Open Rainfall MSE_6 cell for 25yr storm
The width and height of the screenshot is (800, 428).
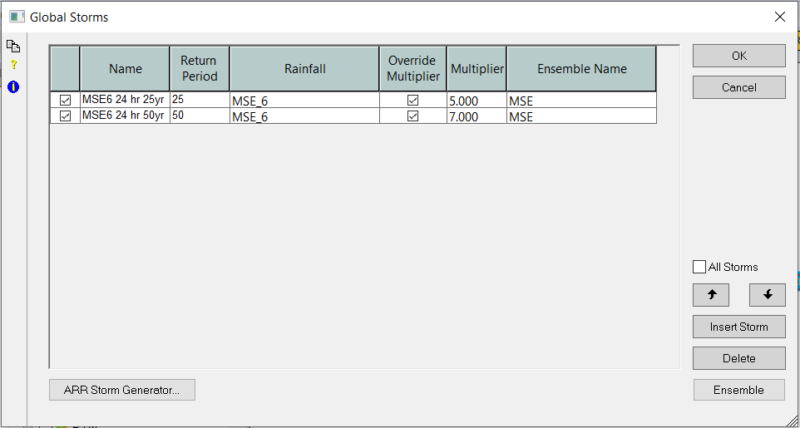pos(303,101)
